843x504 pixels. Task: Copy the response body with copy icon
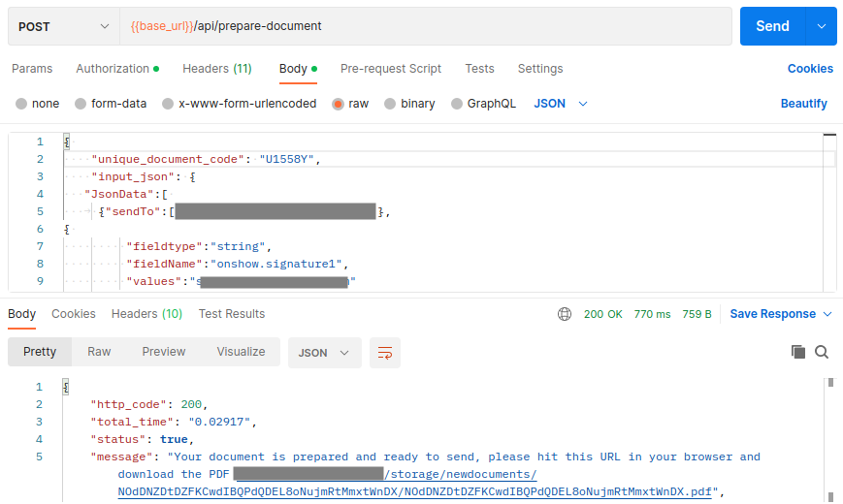[x=797, y=352]
